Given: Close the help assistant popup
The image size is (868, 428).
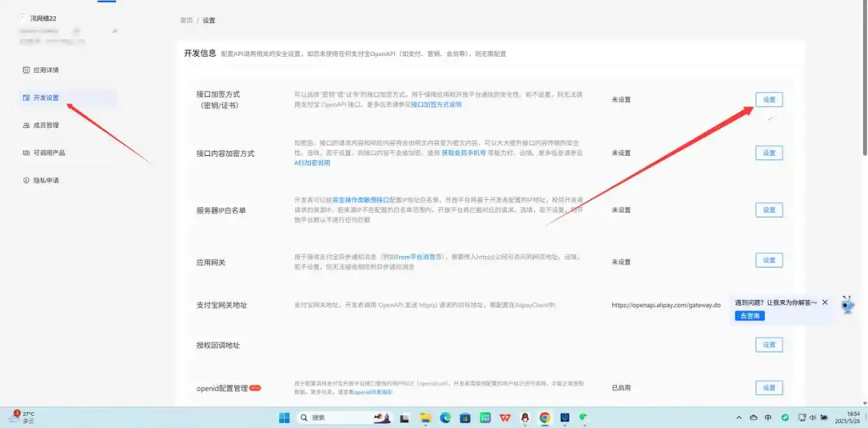Looking at the screenshot, I should [x=825, y=302].
